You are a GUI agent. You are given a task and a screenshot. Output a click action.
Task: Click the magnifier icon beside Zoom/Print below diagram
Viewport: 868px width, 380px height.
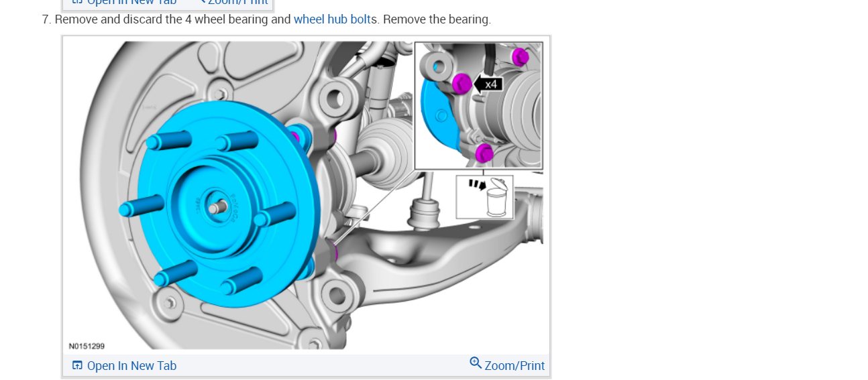click(x=476, y=363)
